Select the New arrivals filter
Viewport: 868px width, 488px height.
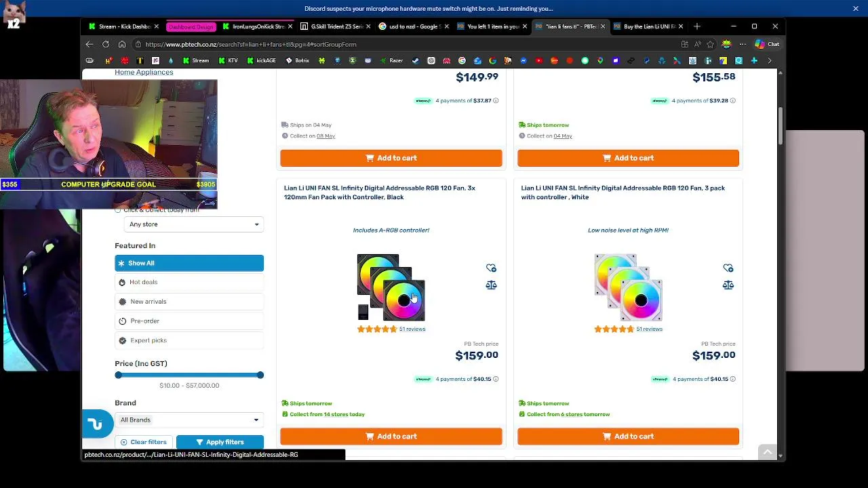tap(189, 302)
